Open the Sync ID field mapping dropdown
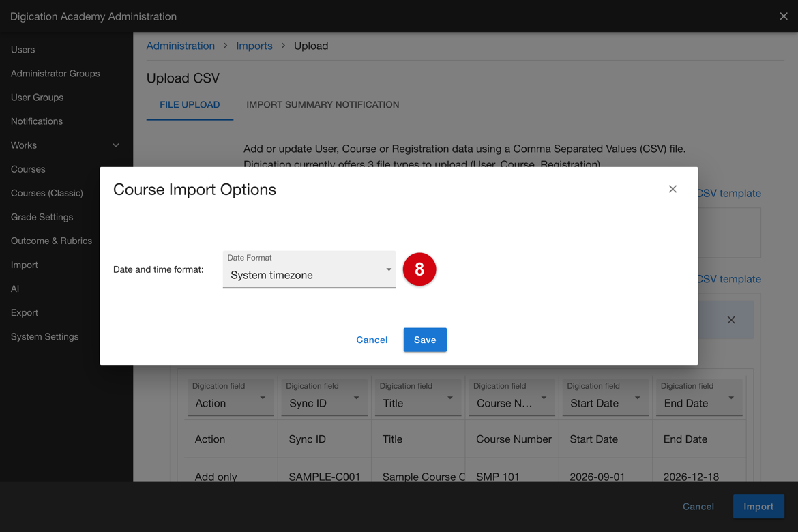 coord(324,397)
